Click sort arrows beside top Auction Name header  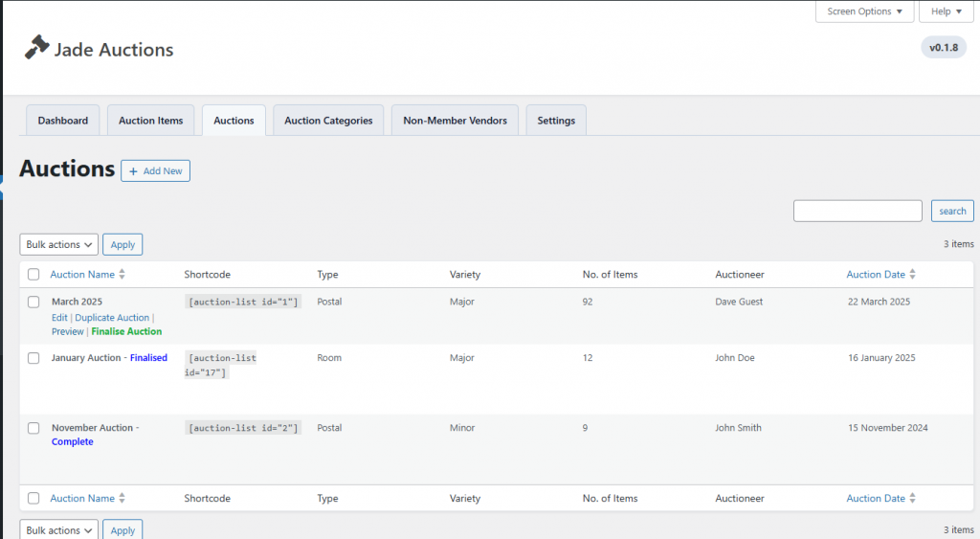122,275
